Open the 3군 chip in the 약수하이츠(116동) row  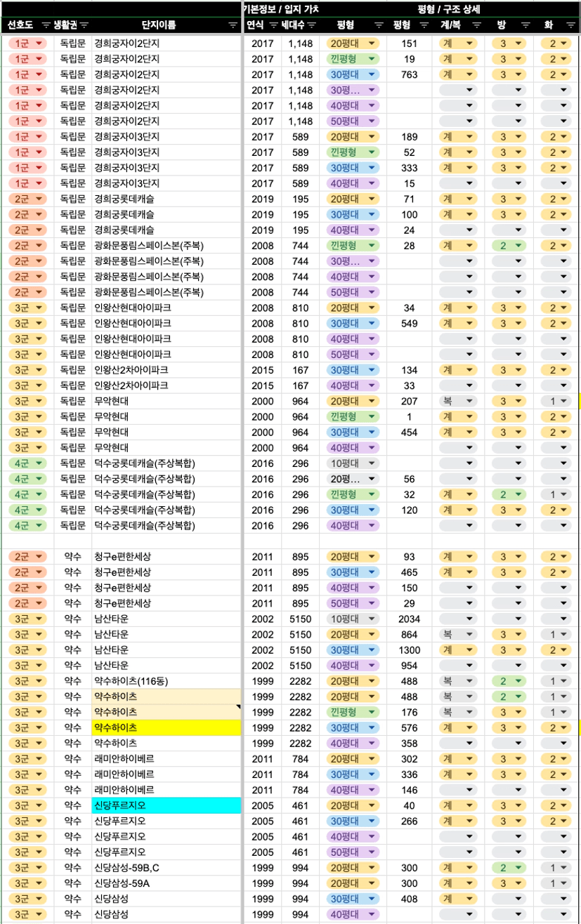(x=27, y=681)
